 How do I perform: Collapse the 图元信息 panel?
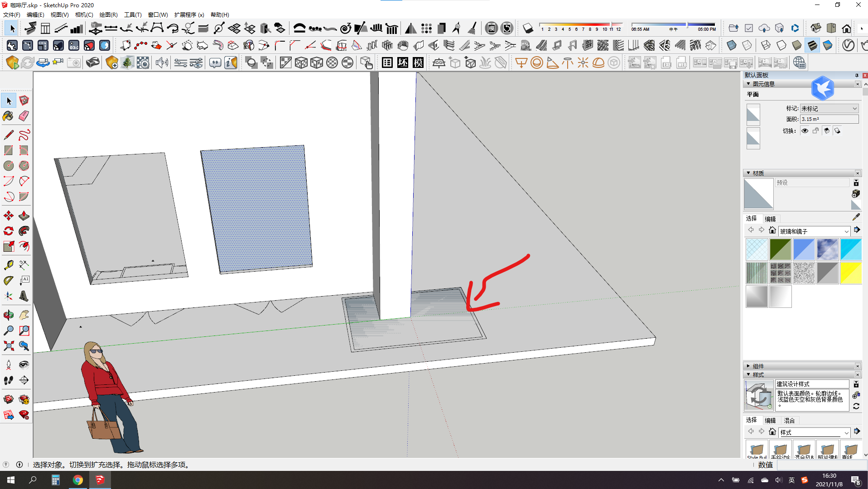coord(748,84)
